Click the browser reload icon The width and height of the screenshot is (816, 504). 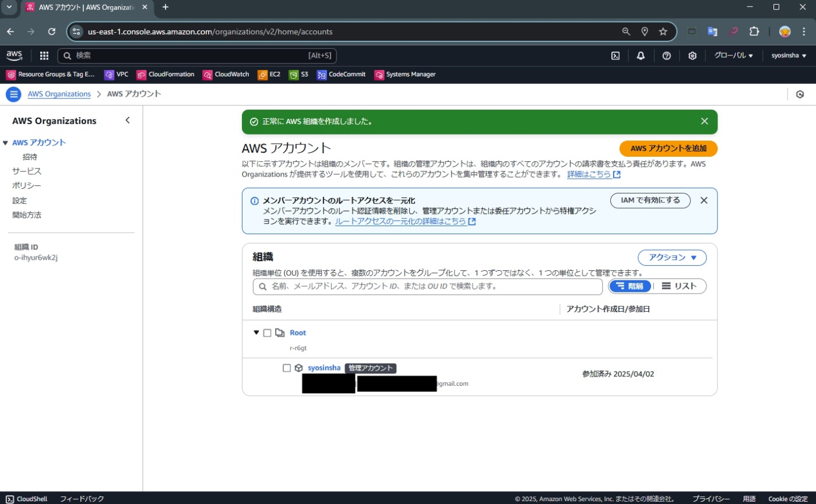tap(52, 31)
